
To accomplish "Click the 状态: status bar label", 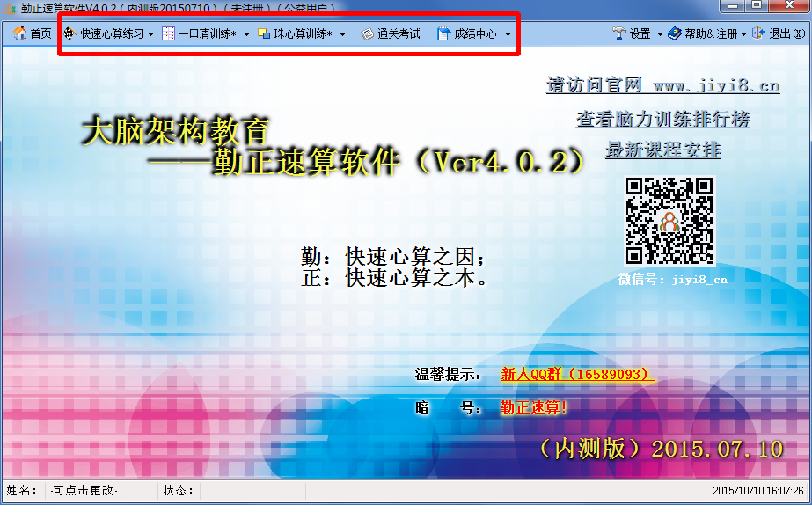I will coord(178,490).
